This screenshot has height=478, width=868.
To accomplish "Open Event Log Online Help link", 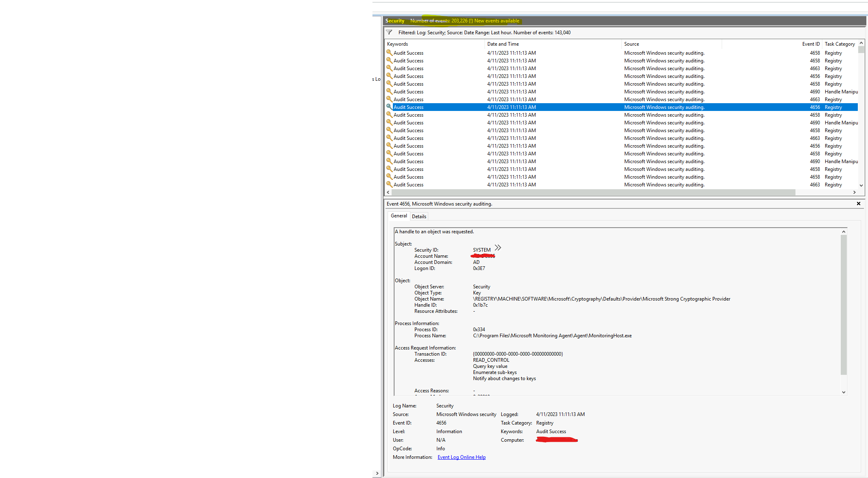I will click(x=461, y=457).
